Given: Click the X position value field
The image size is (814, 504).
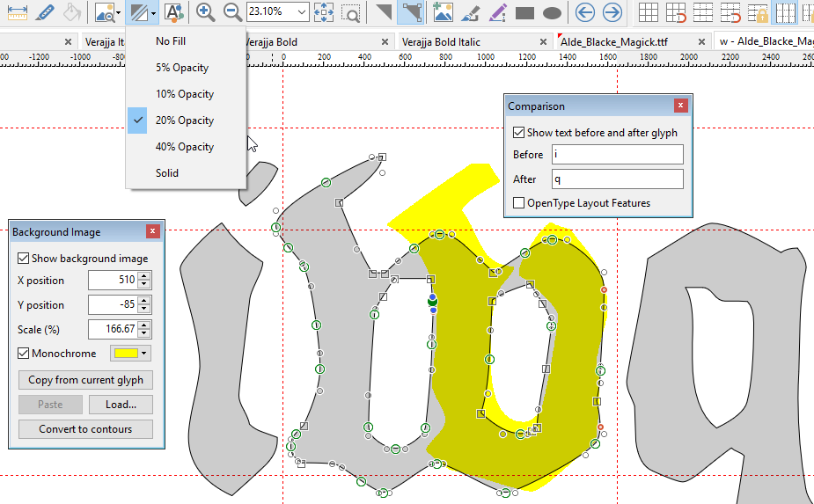Looking at the screenshot, I should point(114,281).
